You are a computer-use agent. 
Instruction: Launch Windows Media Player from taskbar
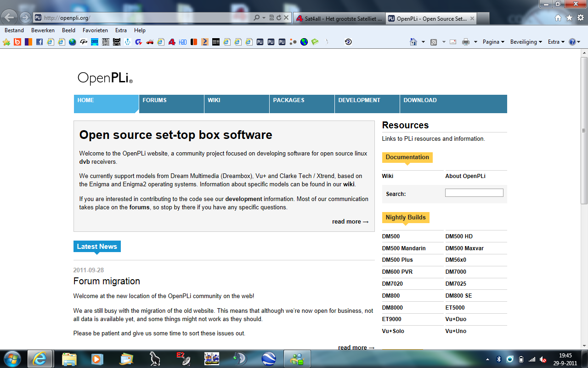click(97, 359)
